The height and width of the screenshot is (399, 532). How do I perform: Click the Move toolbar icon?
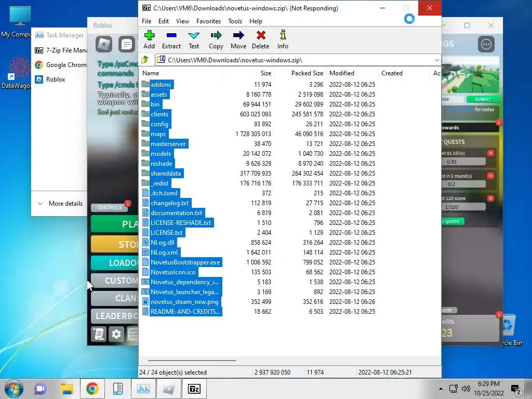point(238,39)
